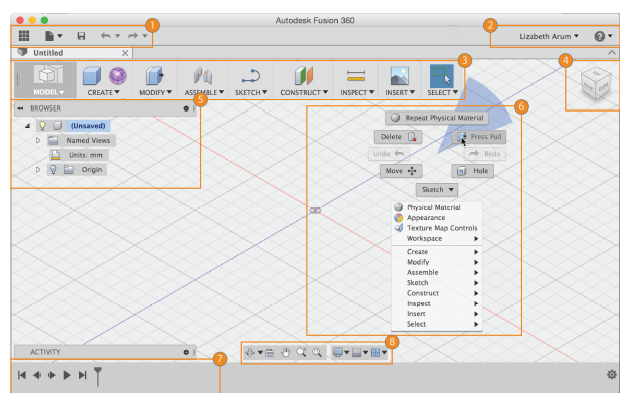Screen dimensions: 630x403
Task: Click the Model workspace cube icon
Action: coord(49,74)
